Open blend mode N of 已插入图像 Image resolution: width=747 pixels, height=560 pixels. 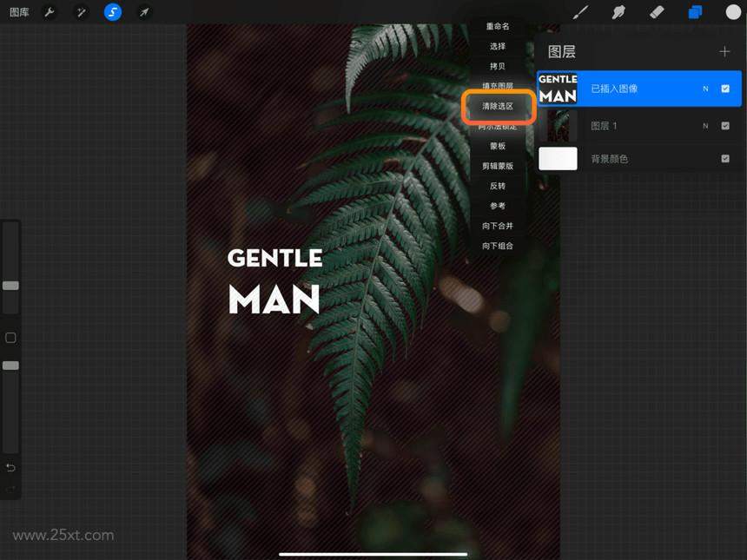tap(705, 89)
